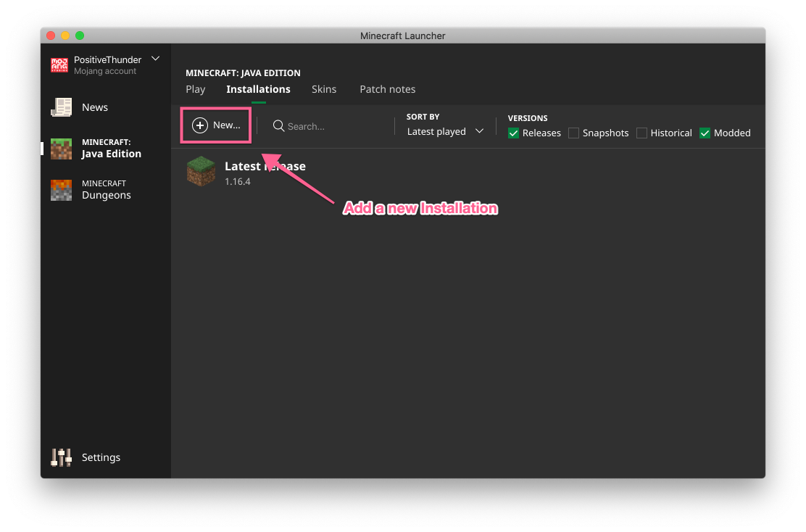
Task: Open the Latest played sort dropdown
Action: pyautogui.click(x=445, y=132)
